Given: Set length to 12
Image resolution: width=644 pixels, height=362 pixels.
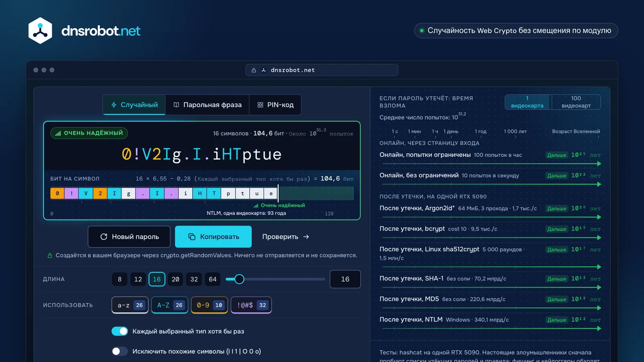Looking at the screenshot, I should [x=138, y=279].
